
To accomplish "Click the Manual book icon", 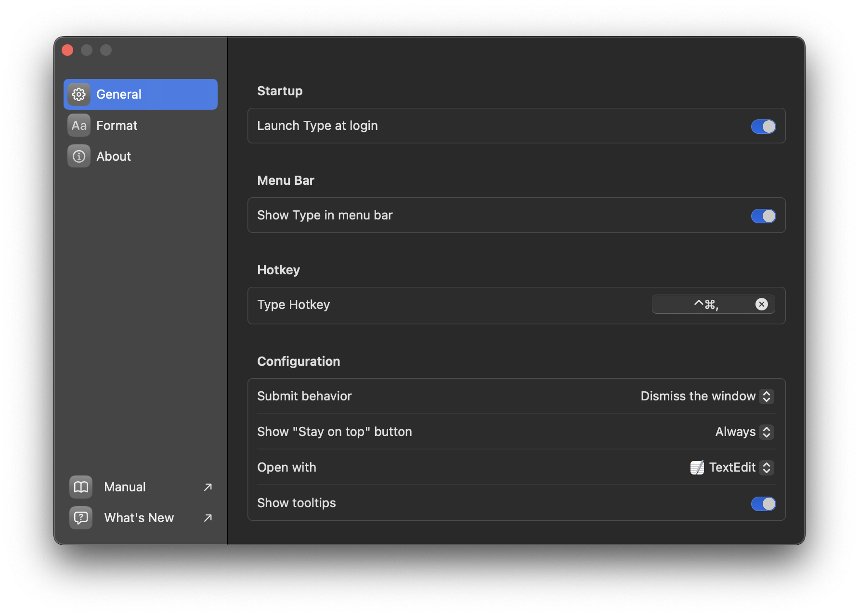I will click(81, 487).
